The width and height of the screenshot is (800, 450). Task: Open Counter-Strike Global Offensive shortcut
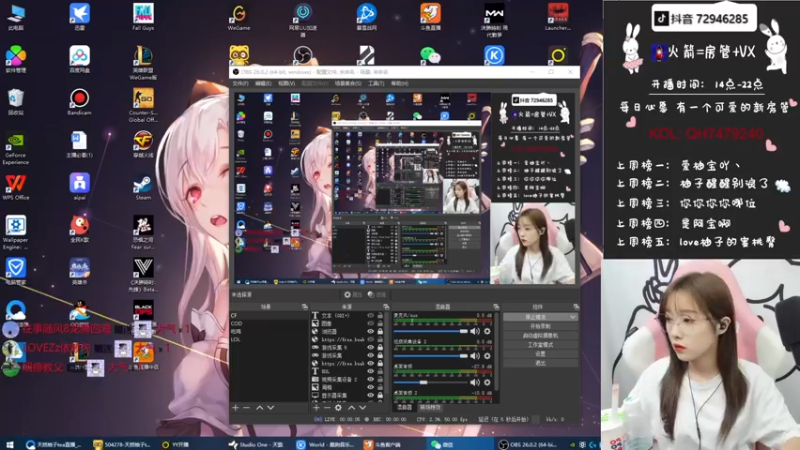click(143, 105)
